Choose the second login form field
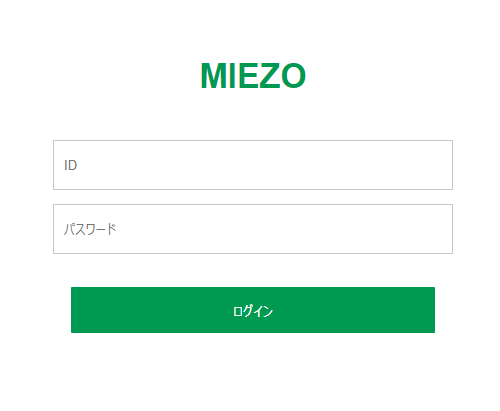 click(x=253, y=229)
